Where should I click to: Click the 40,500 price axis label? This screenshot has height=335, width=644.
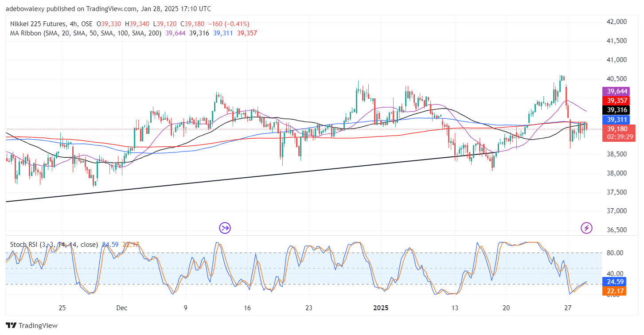[x=617, y=79]
